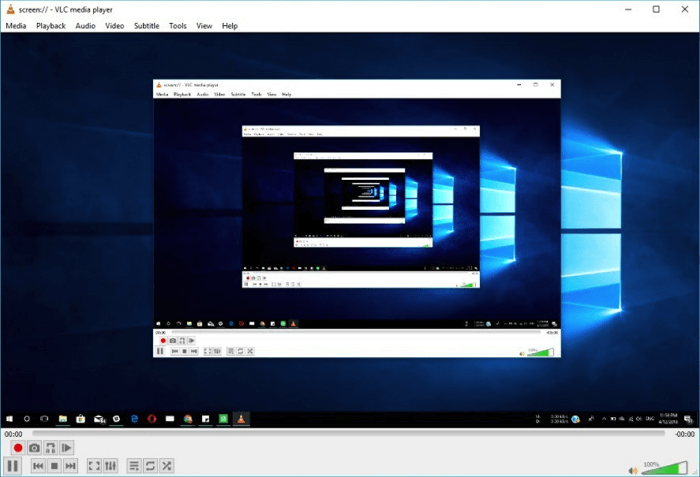
Task: Adjust the volume slider
Action: tap(665, 469)
